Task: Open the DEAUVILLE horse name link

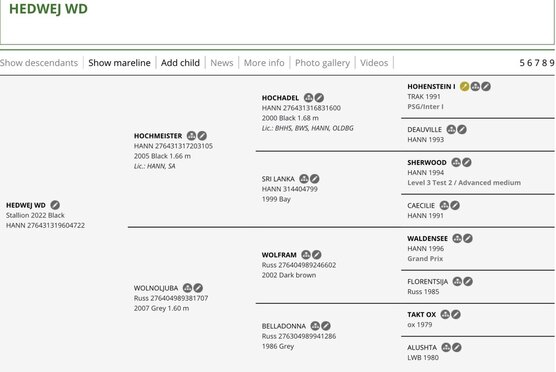Action: click(424, 130)
